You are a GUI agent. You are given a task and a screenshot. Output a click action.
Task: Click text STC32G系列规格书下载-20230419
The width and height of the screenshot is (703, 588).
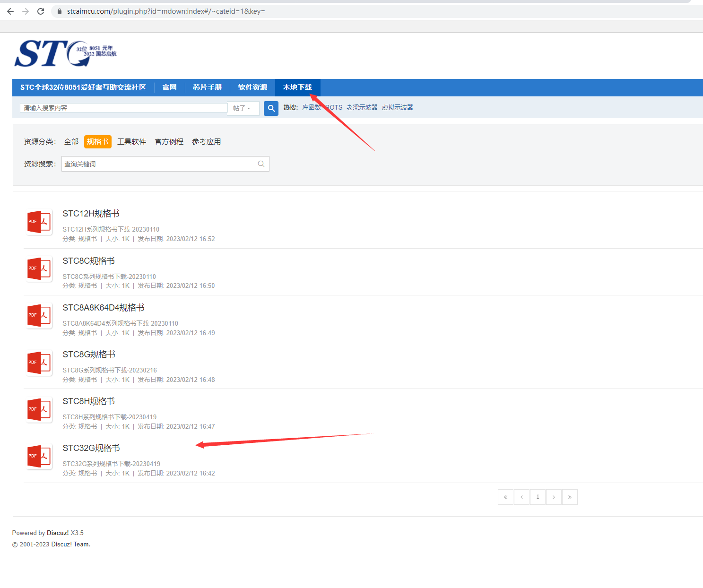pyautogui.click(x=112, y=464)
